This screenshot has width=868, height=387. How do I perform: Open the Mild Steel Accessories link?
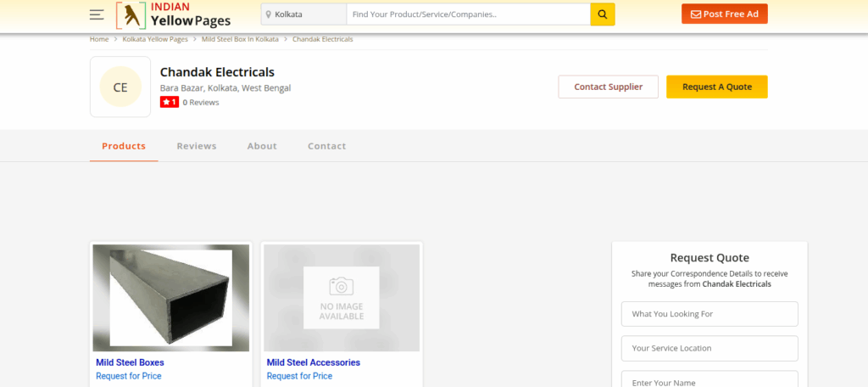click(313, 362)
